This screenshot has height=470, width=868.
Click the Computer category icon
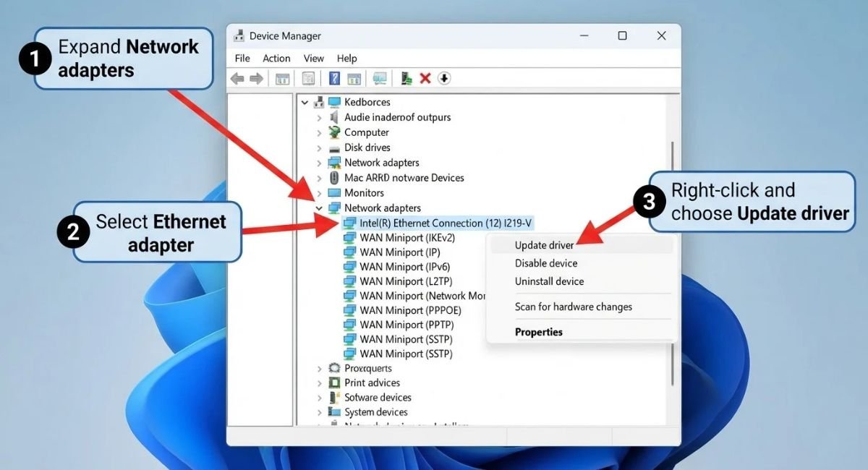334,132
